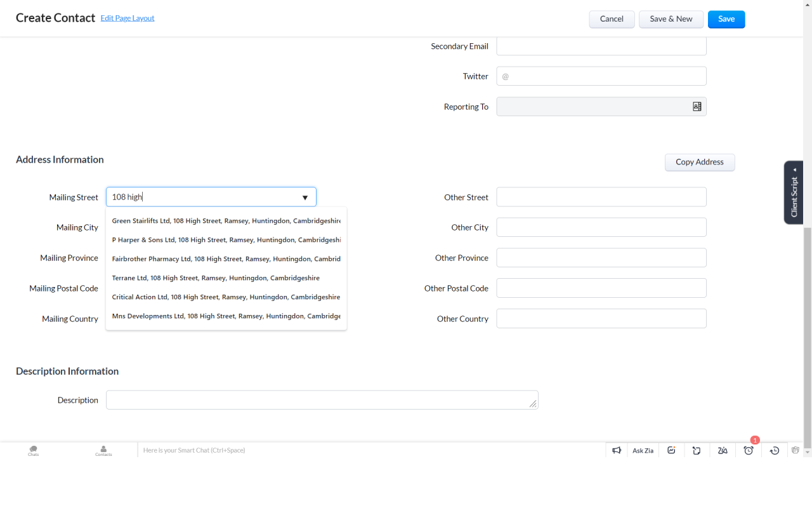The image size is (812, 508).
Task: Click the Save button
Action: coord(726,19)
